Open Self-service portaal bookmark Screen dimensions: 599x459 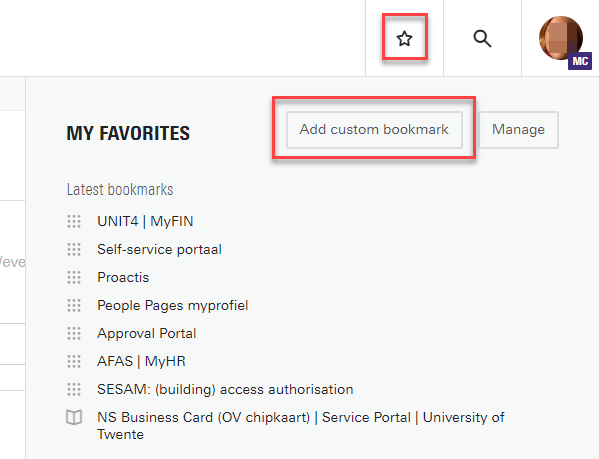click(x=159, y=249)
